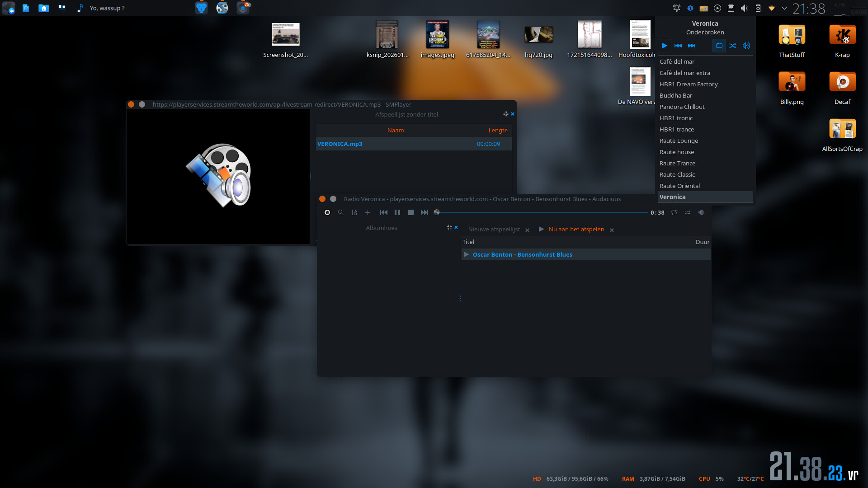Toggle repeat button in radio widget
868x488 pixels.
point(719,46)
